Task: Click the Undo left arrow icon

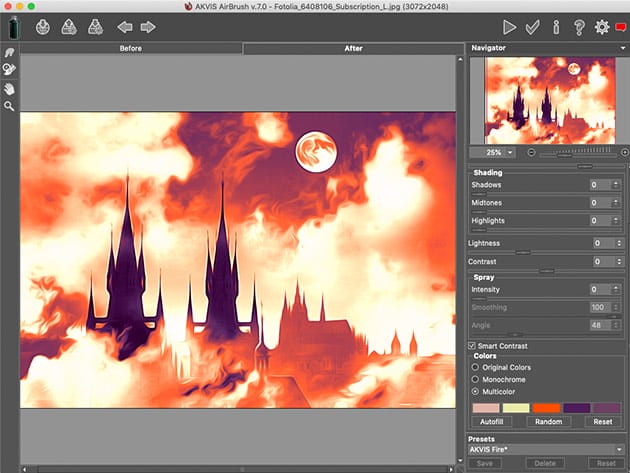Action: 125,27
